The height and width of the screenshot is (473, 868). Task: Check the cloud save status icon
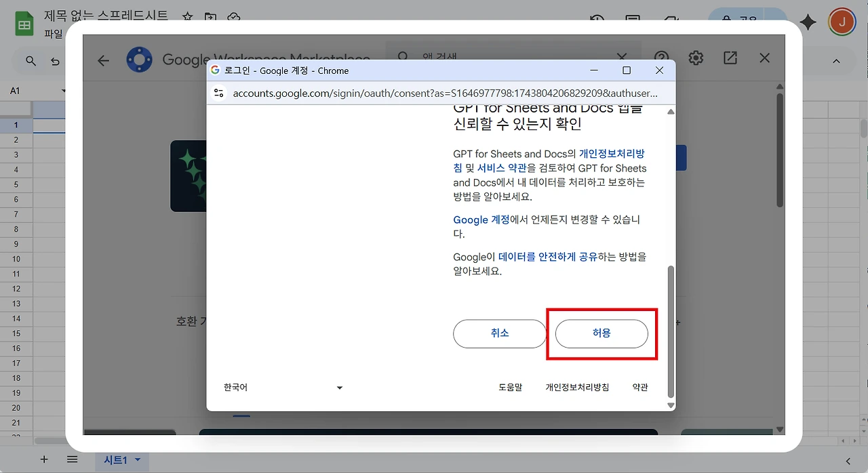click(x=234, y=17)
